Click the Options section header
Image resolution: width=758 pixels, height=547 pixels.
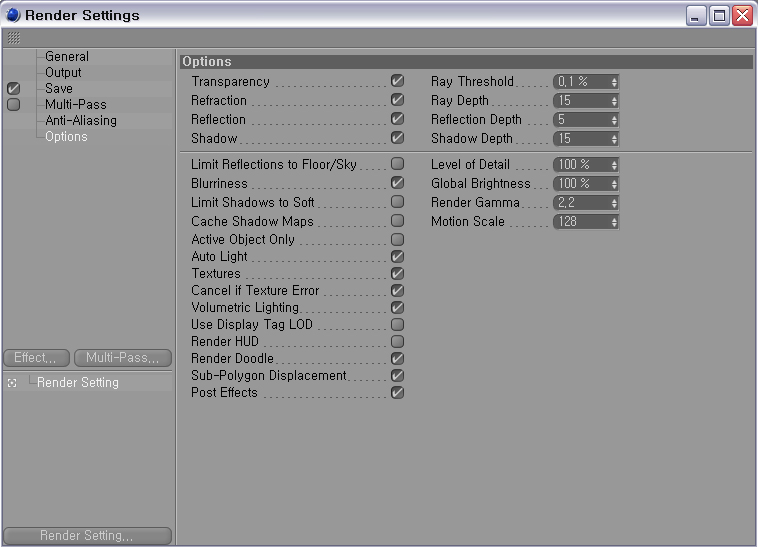(x=466, y=61)
